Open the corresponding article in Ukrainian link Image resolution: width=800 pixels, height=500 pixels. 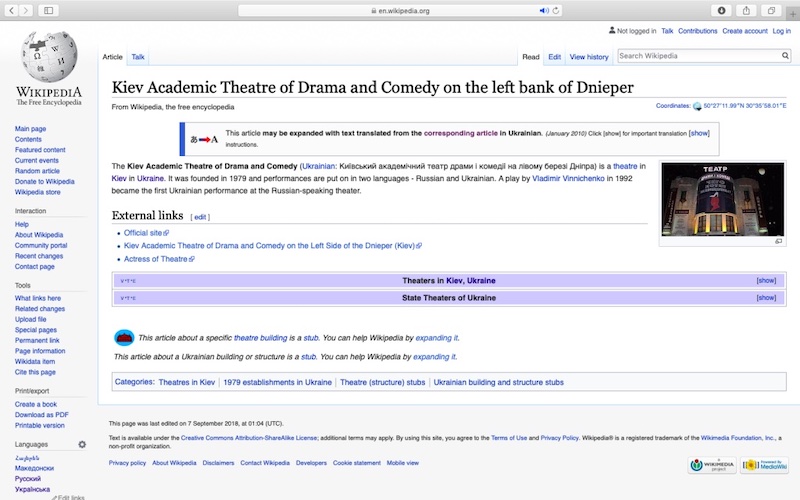coord(461,133)
